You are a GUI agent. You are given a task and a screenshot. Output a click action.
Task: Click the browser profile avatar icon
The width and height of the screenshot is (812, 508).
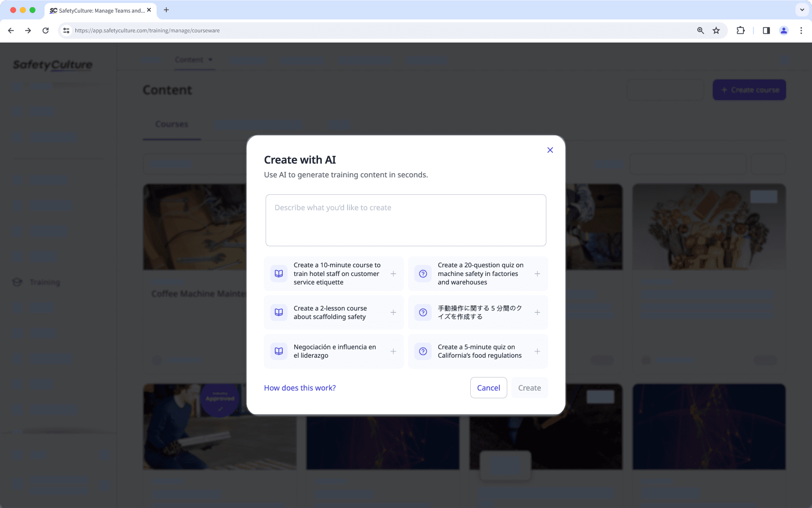(783, 30)
